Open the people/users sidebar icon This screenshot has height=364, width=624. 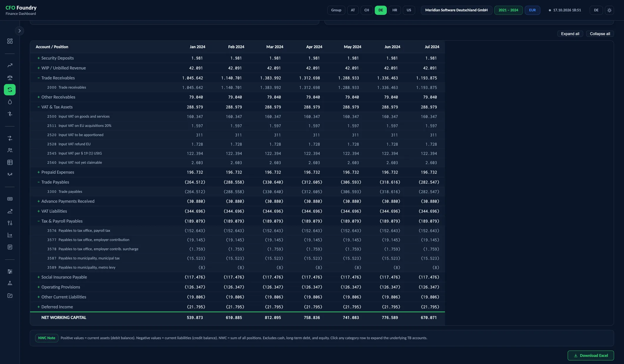point(10,150)
